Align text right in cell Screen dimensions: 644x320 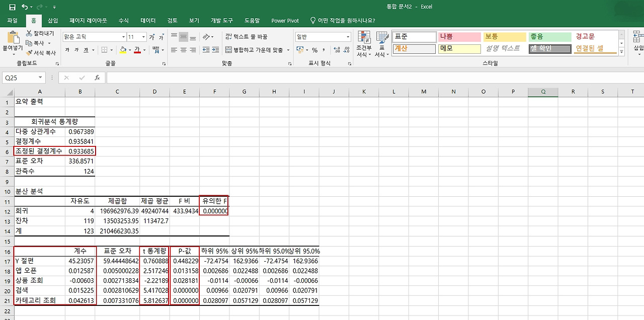click(x=193, y=50)
